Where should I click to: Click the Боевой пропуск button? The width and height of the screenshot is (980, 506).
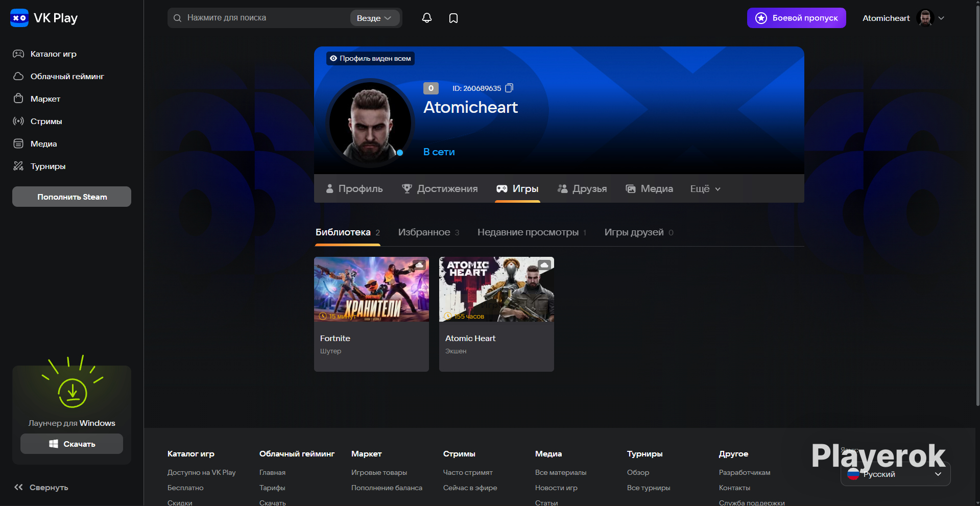point(797,18)
